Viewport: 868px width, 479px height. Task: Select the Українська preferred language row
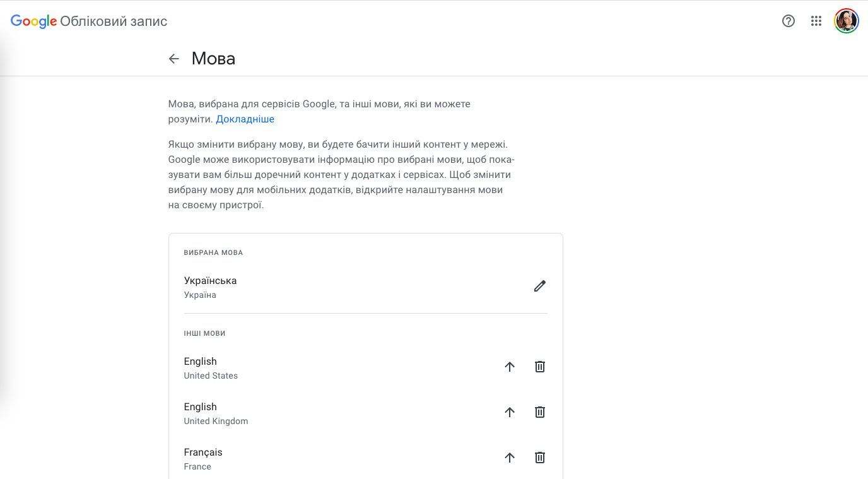[x=210, y=287]
